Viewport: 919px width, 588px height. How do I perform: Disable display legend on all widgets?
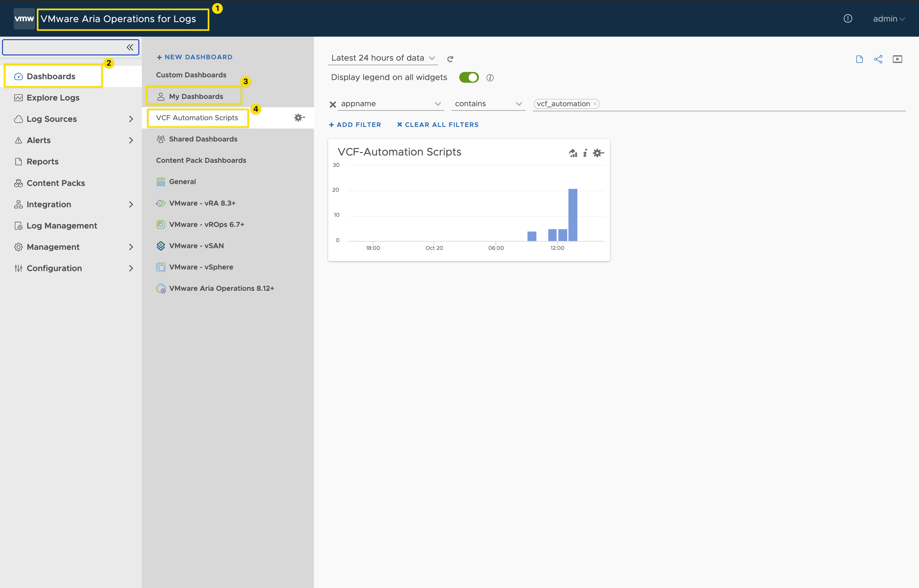coord(469,78)
